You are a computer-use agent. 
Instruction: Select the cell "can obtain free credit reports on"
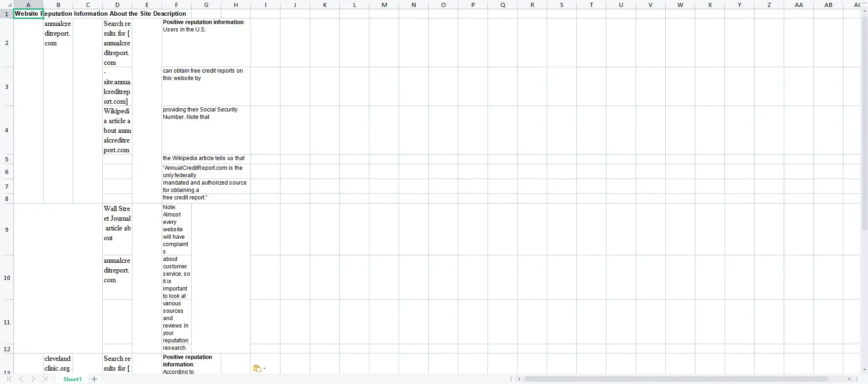click(206, 86)
